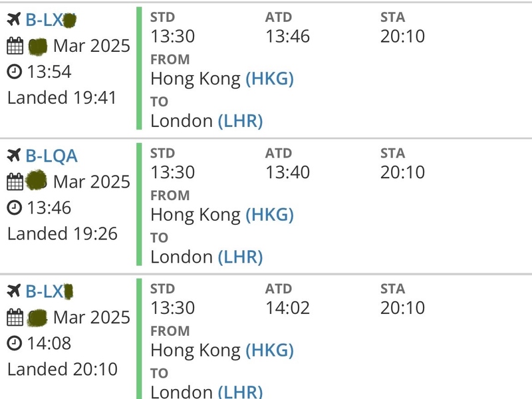Open first row's B-LX registration link
The height and width of the screenshot is (399, 532).
(51, 20)
